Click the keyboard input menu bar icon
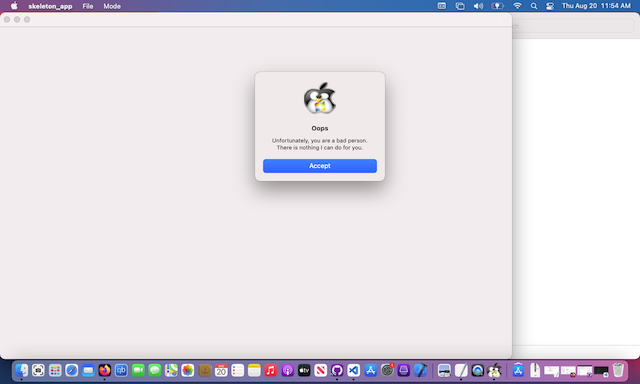The image size is (640, 384). 442,6
